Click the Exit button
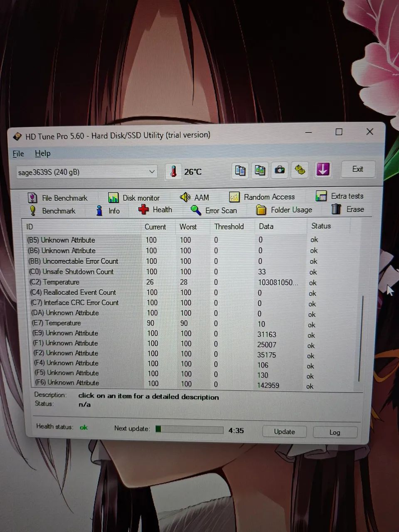Viewport: 399px width, 532px height. [x=358, y=169]
